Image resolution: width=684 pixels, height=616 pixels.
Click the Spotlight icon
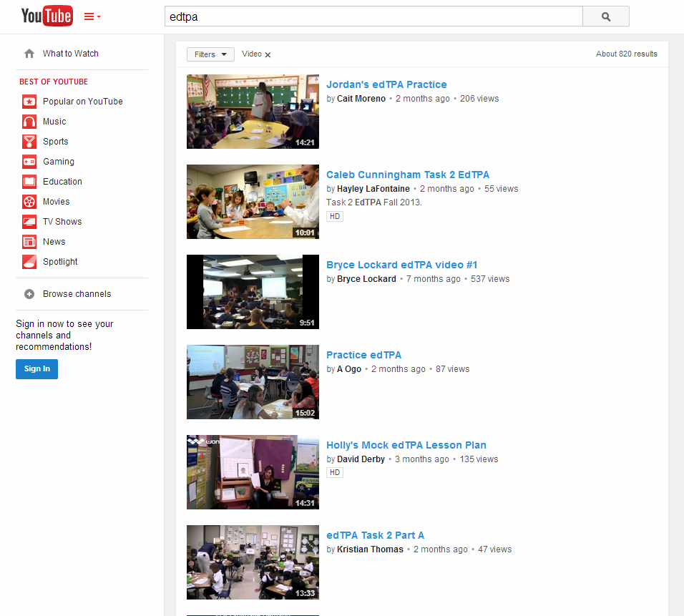click(29, 262)
